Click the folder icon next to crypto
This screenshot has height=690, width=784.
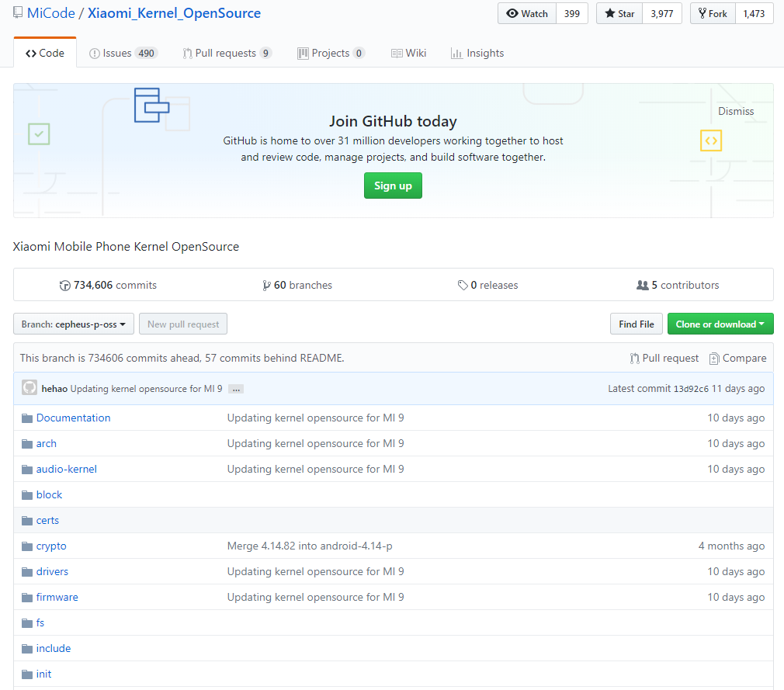27,546
